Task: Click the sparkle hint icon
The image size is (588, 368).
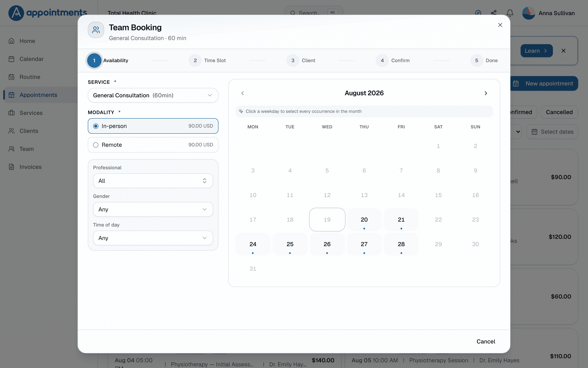Action: pyautogui.click(x=241, y=111)
